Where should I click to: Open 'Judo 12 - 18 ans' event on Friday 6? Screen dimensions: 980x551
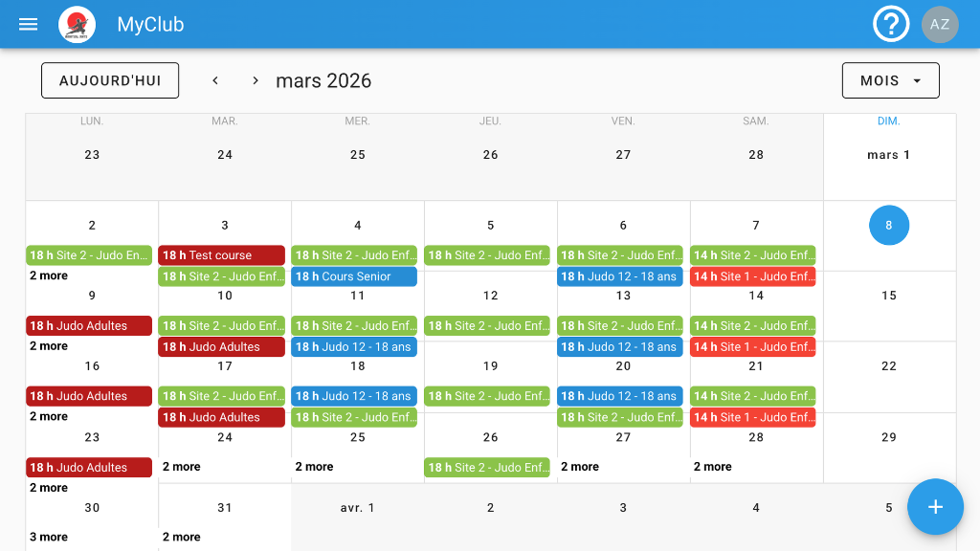[x=620, y=276]
